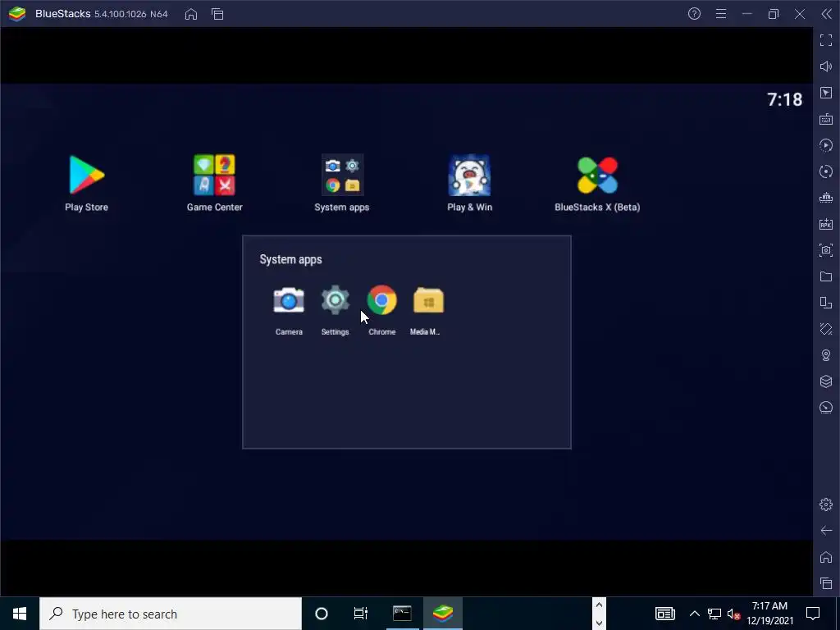The height and width of the screenshot is (630, 840).
Task: Take a screenshot with sidebar icon
Action: [826, 250]
